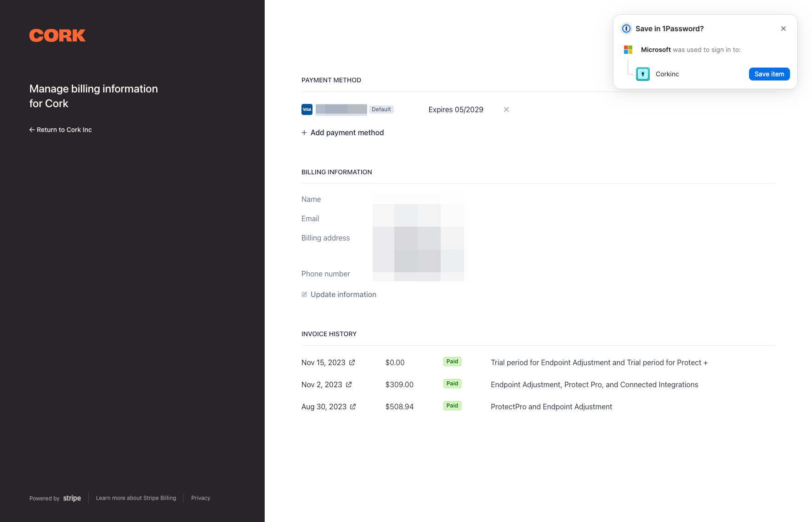Open the Nov 15, 2023 invoice date
This screenshot has height=522, width=812.
tap(324, 362)
